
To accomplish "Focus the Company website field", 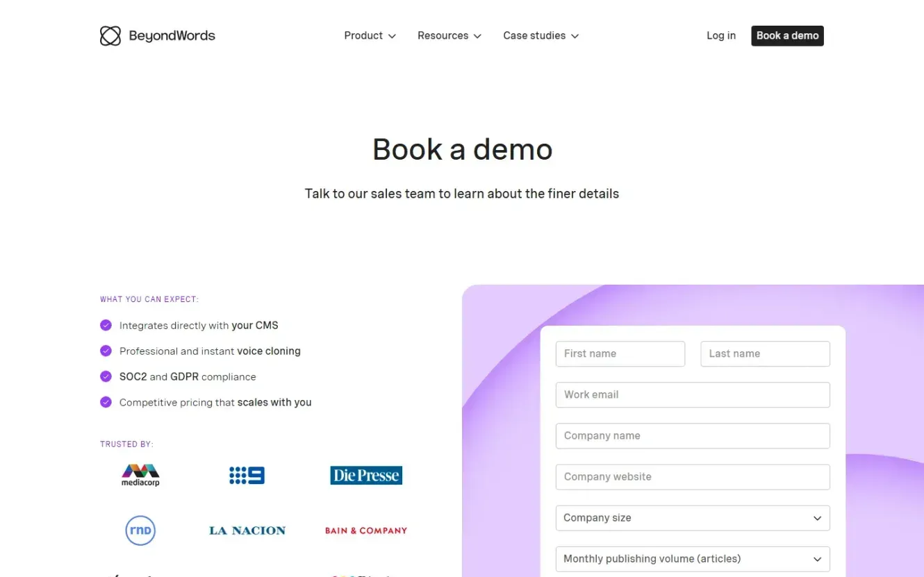I will (x=693, y=477).
